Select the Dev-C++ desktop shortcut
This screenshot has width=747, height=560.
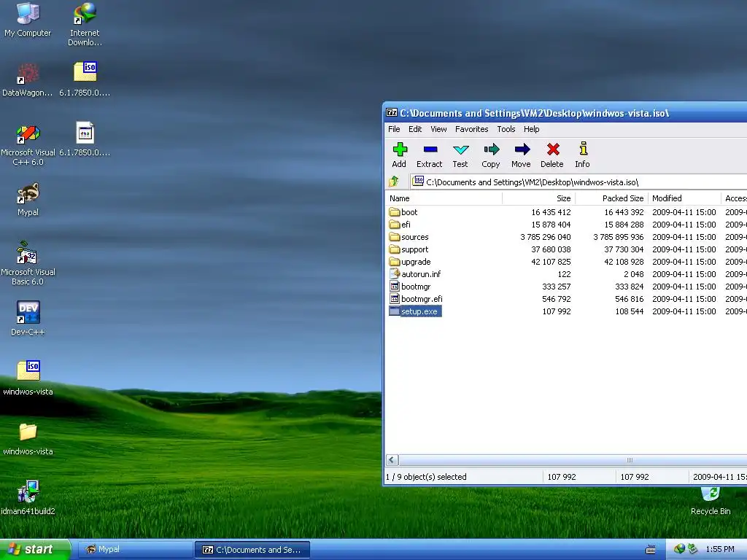pos(28,318)
